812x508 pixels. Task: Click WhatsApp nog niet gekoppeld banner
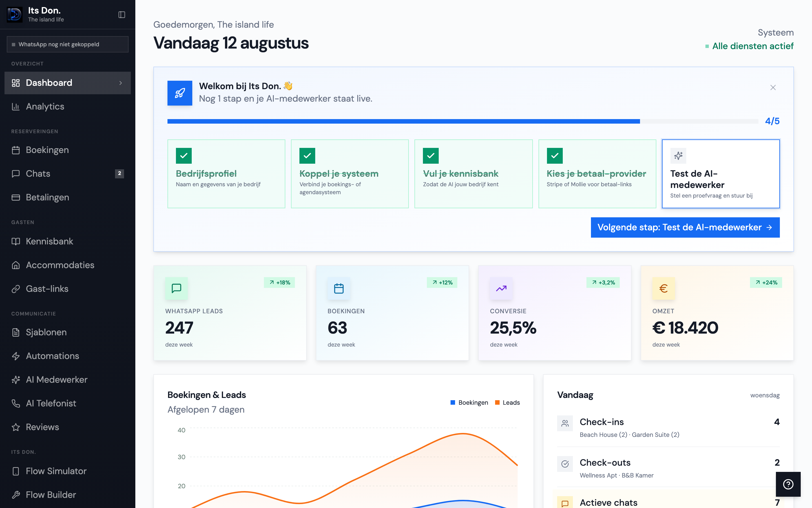point(67,44)
